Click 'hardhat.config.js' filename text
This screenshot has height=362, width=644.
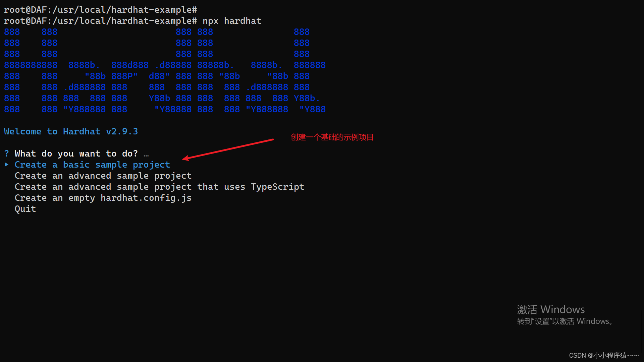[x=146, y=198]
